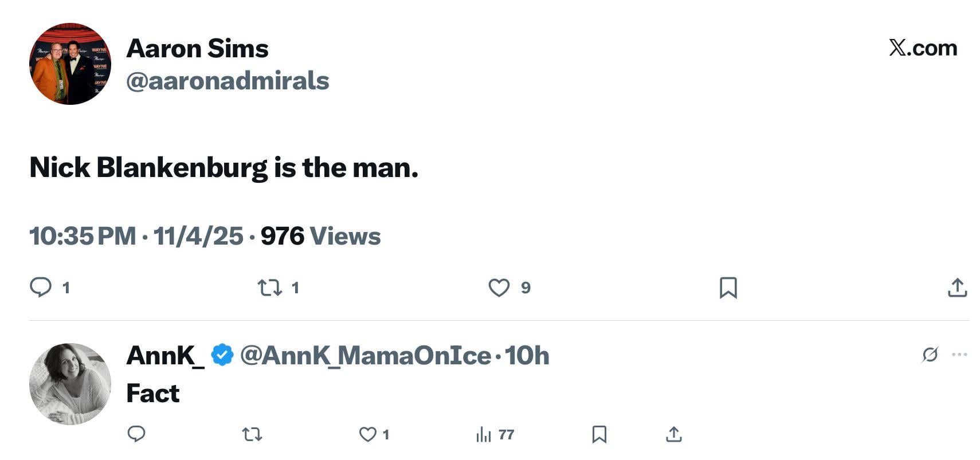980x460 pixels.
Task: Reply to Aaron Sims' main post
Action: tap(41, 287)
